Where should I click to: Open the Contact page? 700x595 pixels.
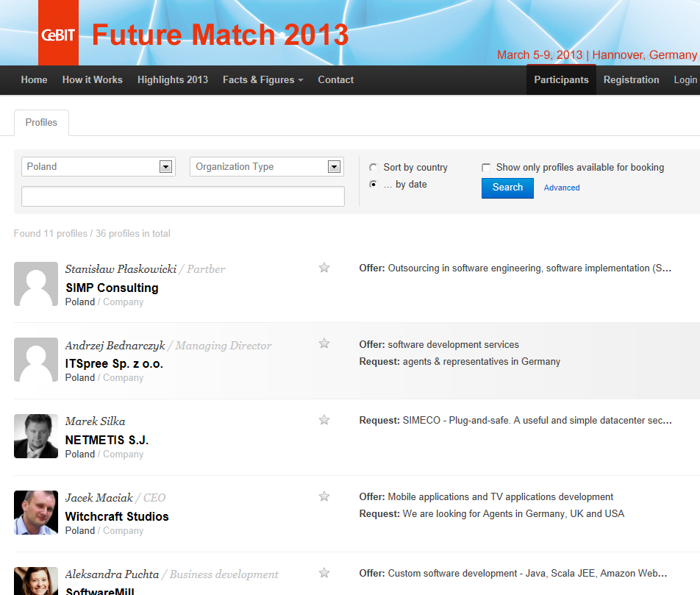click(x=336, y=80)
